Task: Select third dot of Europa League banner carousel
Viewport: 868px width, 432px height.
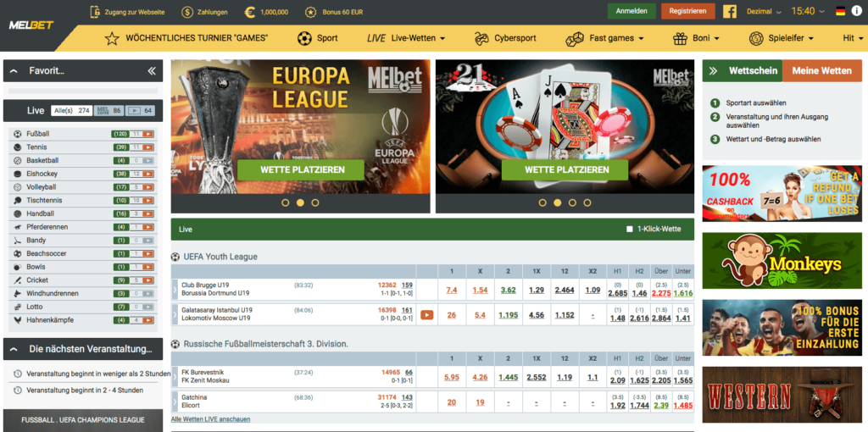Action: [x=315, y=202]
